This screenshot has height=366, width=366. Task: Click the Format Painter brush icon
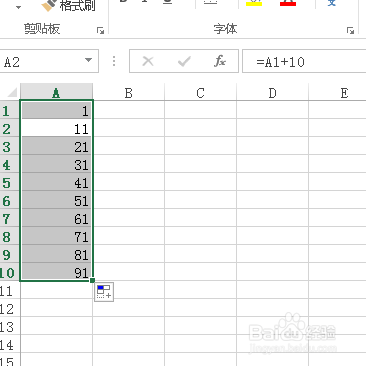pos(49,5)
